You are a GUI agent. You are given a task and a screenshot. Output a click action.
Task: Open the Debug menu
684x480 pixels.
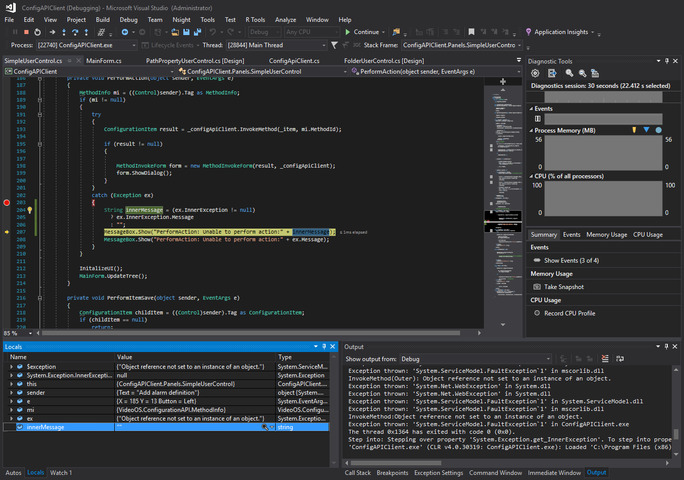pos(128,19)
